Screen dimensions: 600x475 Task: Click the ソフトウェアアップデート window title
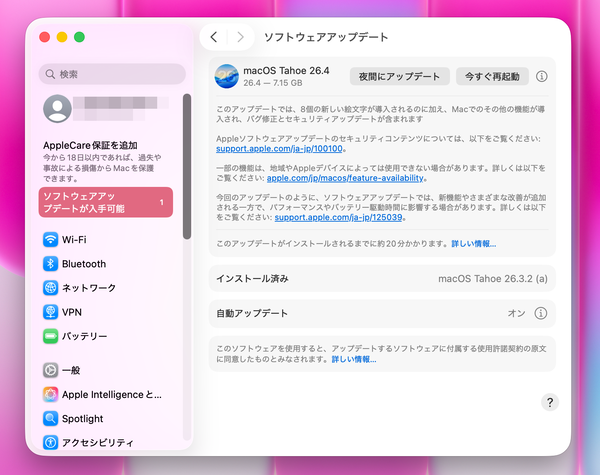tap(326, 37)
